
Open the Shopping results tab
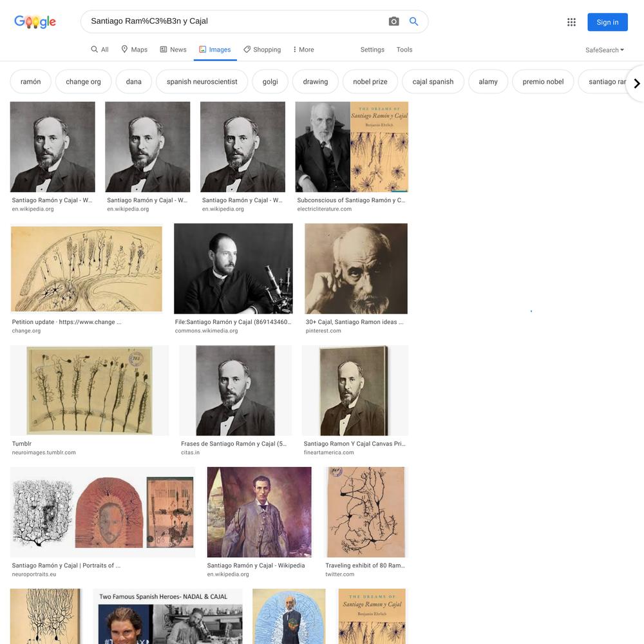[x=262, y=50]
